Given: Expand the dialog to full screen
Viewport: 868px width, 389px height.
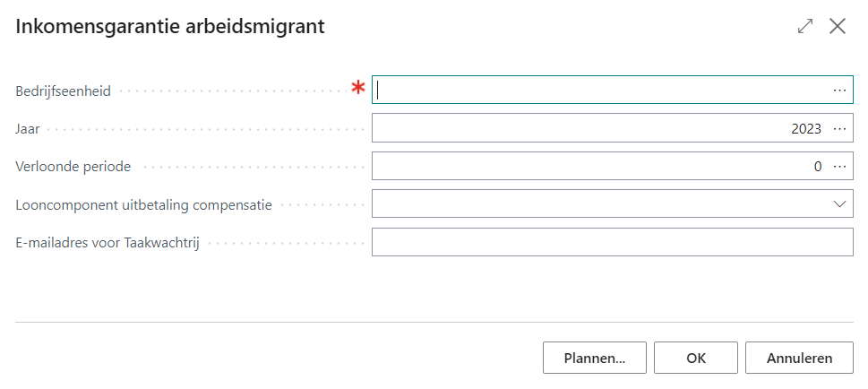Looking at the screenshot, I should (x=805, y=26).
